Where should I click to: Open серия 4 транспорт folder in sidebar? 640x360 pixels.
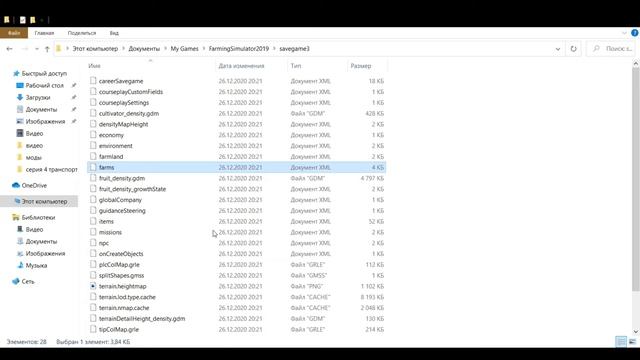[51, 169]
